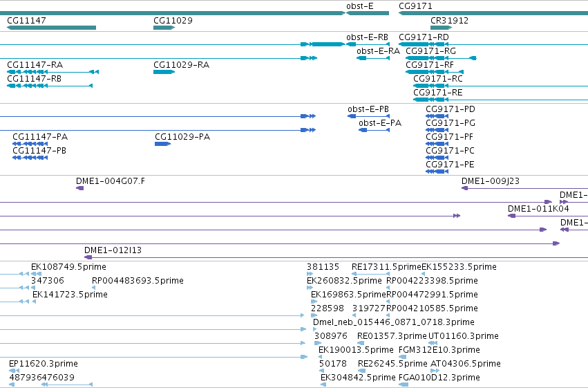Click EST 50178

click(x=322, y=371)
